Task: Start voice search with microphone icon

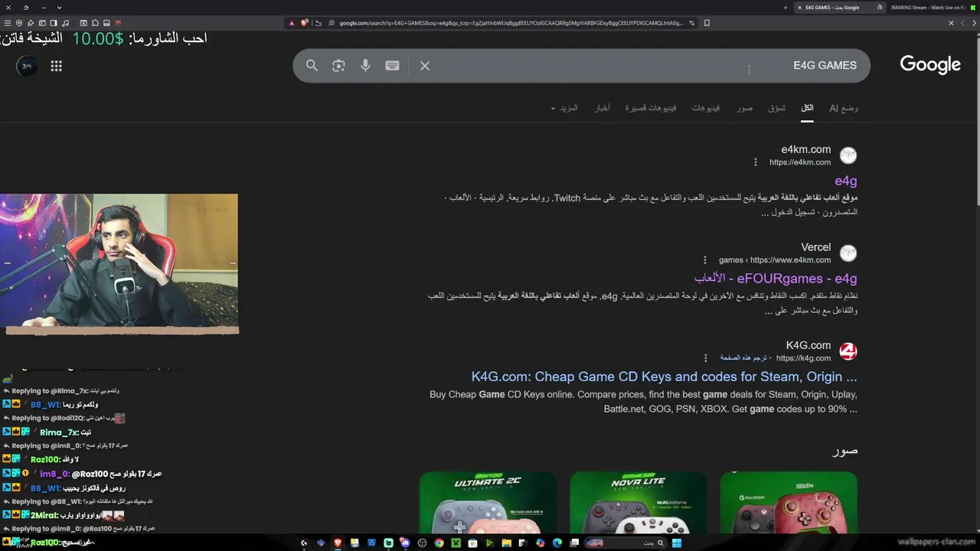Action: click(365, 65)
